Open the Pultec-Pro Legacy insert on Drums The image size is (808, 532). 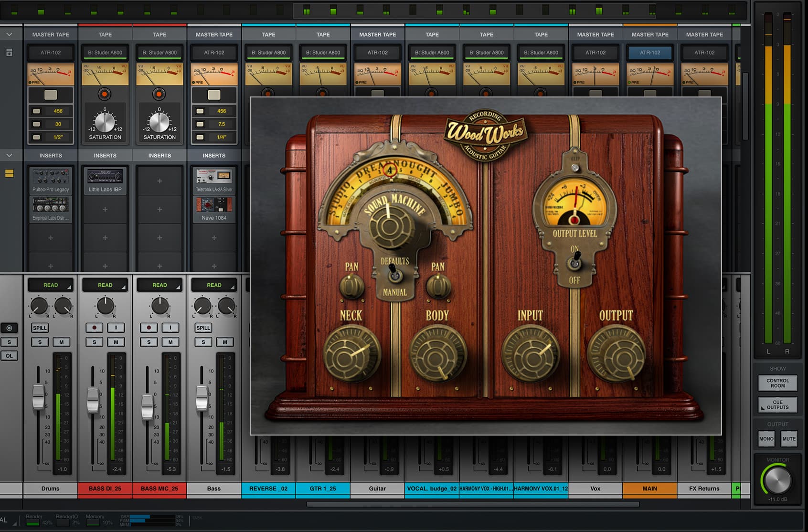point(51,180)
